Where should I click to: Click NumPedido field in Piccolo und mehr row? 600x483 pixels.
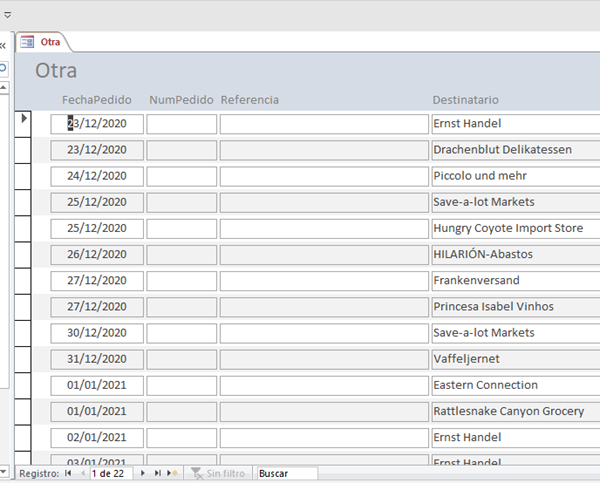pos(182,176)
